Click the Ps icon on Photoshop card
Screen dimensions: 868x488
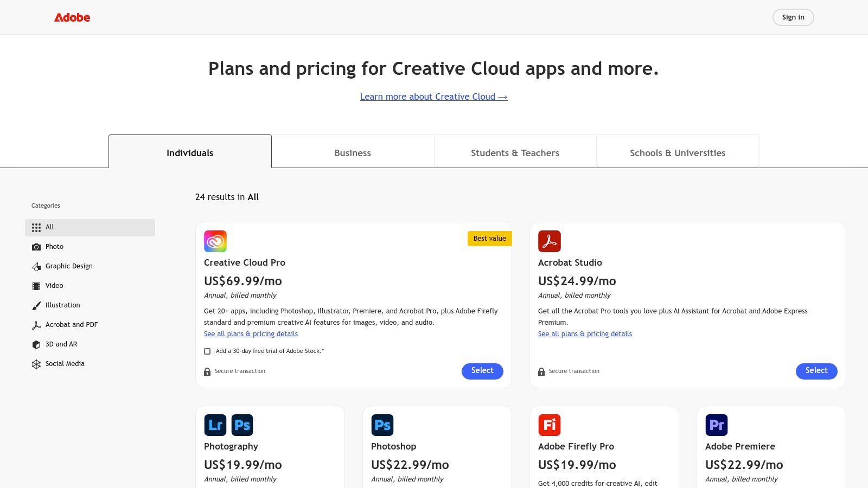click(x=382, y=425)
